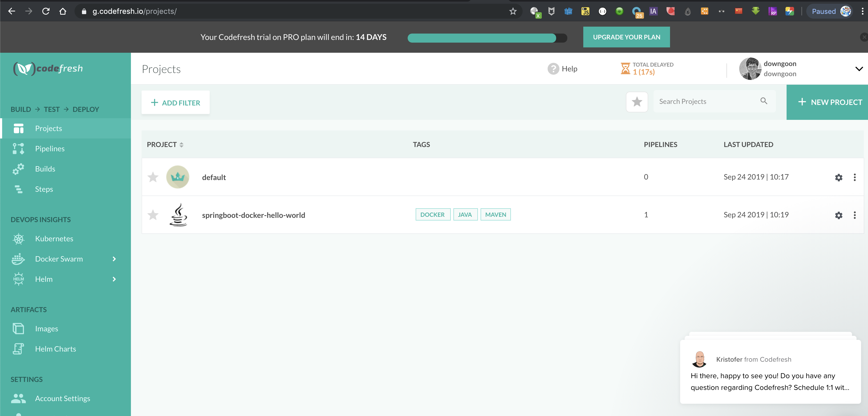868x416 pixels.
Task: Click the NEW PROJECT button
Action: coord(830,102)
